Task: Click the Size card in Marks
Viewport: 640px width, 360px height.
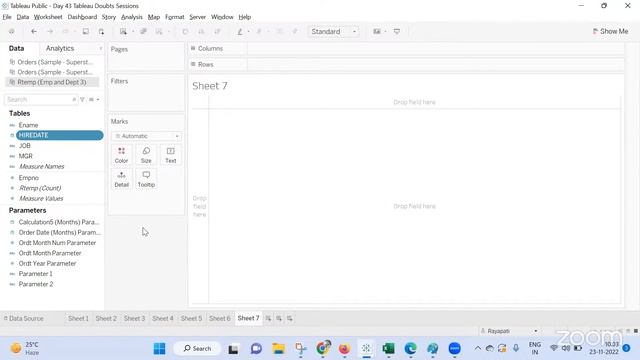Action: (146, 155)
